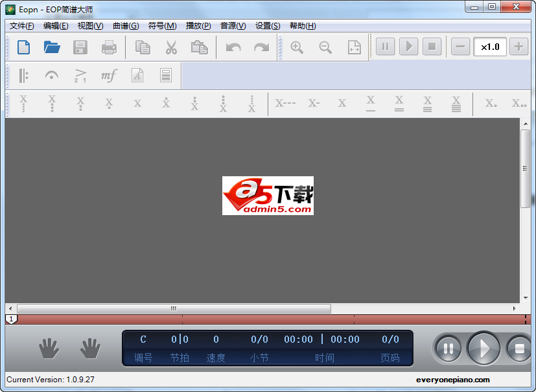
Task: Fit page width using the page icon
Action: (x=354, y=47)
